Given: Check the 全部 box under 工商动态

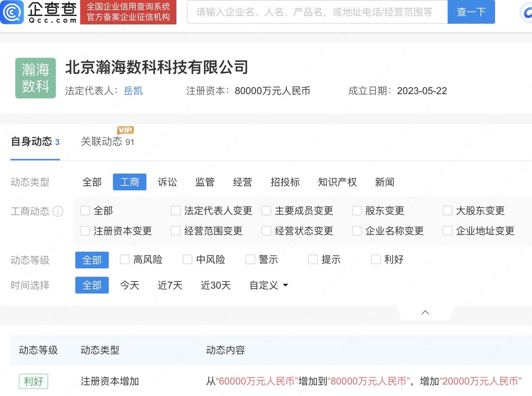Looking at the screenshot, I should [85, 211].
